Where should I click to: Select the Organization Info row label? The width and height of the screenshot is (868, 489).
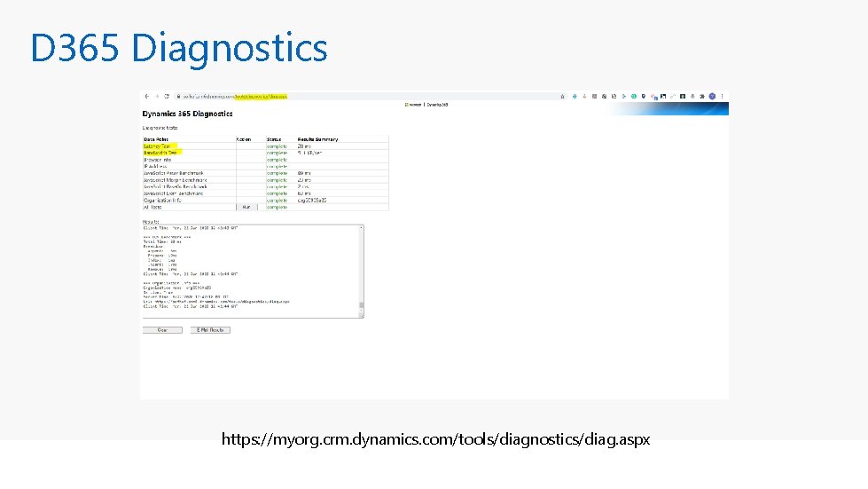coord(162,201)
